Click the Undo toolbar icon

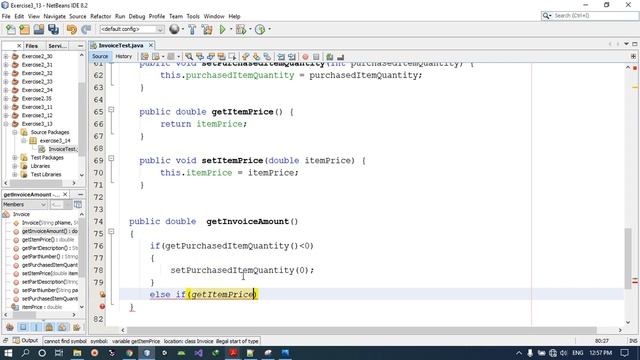[72, 29]
